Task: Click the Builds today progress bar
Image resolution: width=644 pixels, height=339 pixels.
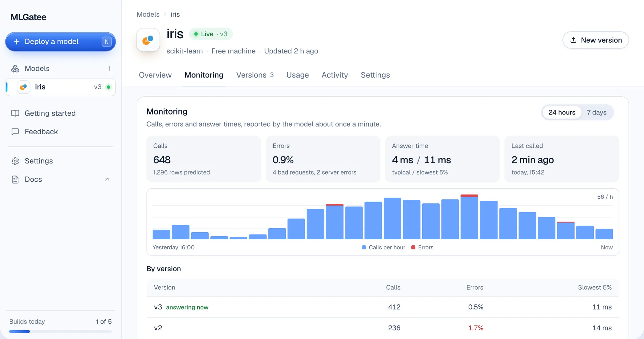Action: pyautogui.click(x=60, y=332)
